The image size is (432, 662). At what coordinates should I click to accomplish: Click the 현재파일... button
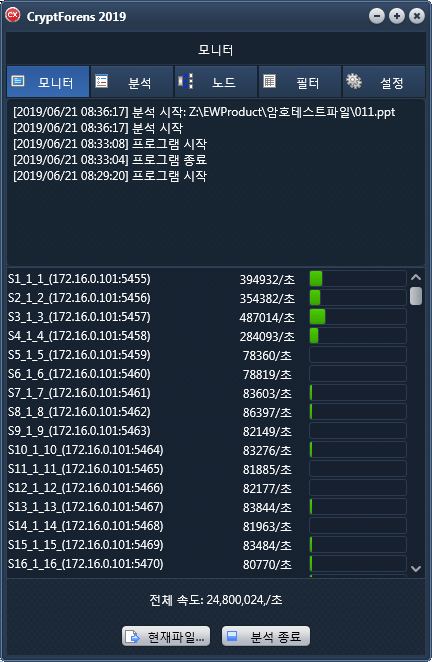[x=166, y=636]
